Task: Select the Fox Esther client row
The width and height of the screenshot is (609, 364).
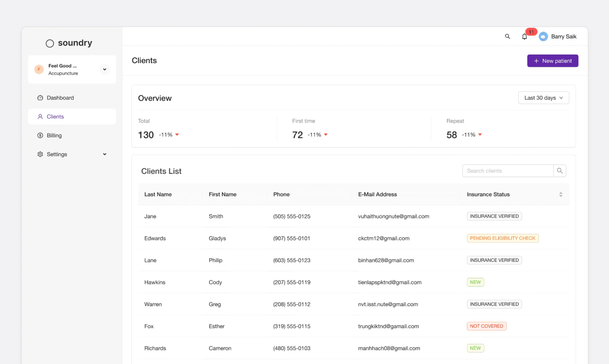Action: pos(354,326)
